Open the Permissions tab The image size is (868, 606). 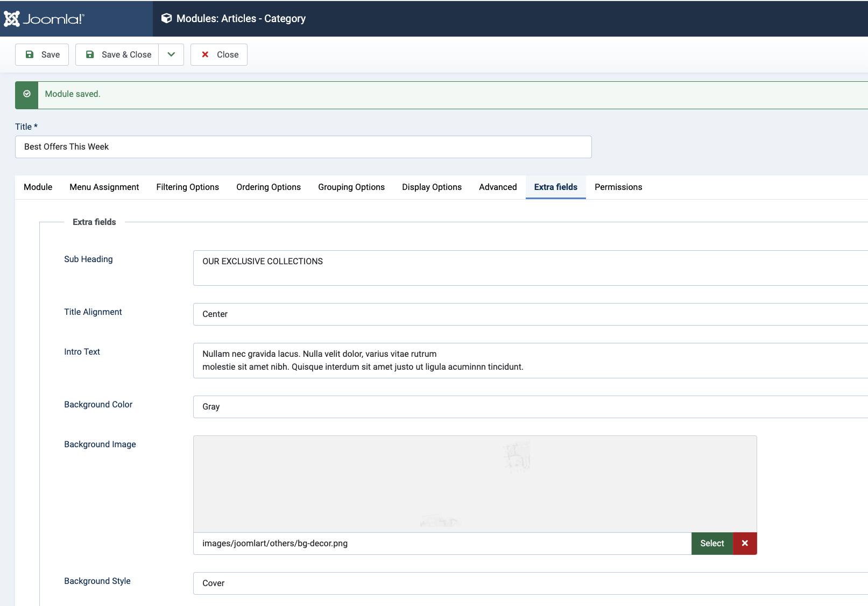tap(618, 187)
